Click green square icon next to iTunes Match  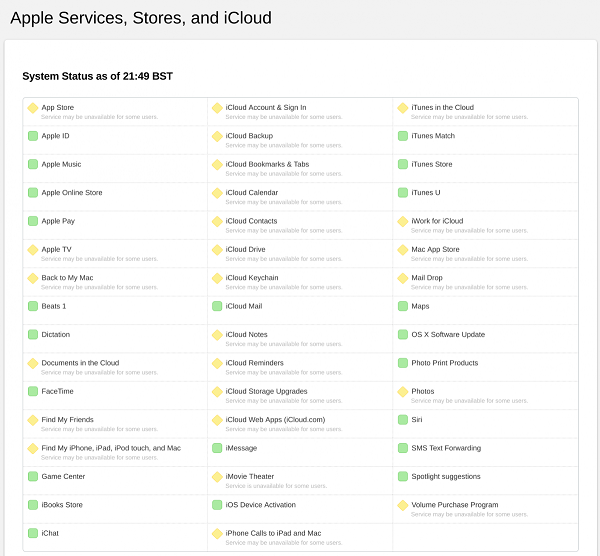[x=403, y=136]
